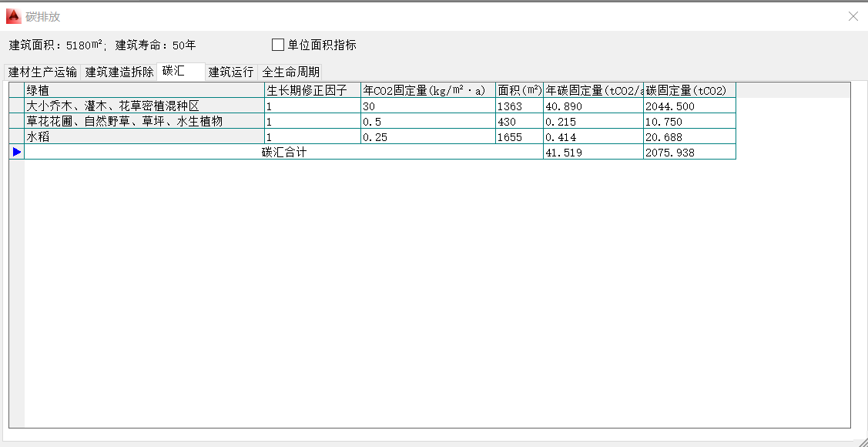Viewport: 868px width, 447px height.
Task: Click the 碳汇合计 total row
Action: (283, 153)
